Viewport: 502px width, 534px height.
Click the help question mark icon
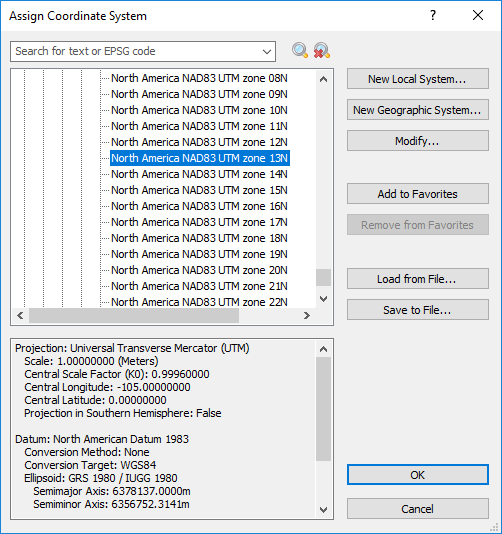click(x=433, y=15)
